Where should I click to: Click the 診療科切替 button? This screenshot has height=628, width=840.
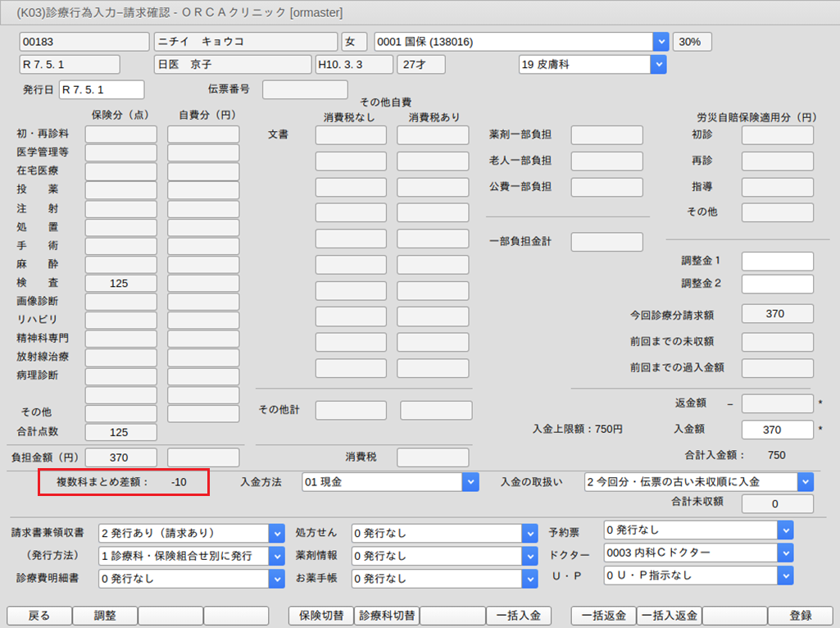(x=386, y=616)
